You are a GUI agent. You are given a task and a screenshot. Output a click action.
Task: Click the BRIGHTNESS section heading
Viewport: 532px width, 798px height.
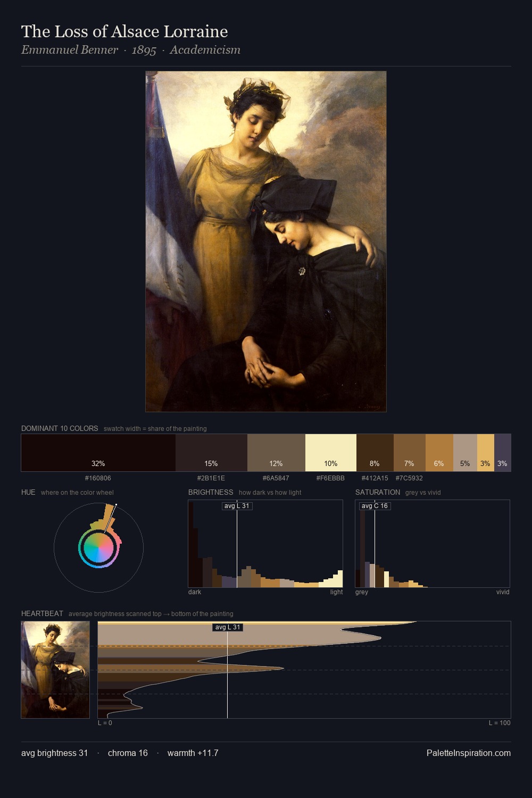[211, 492]
